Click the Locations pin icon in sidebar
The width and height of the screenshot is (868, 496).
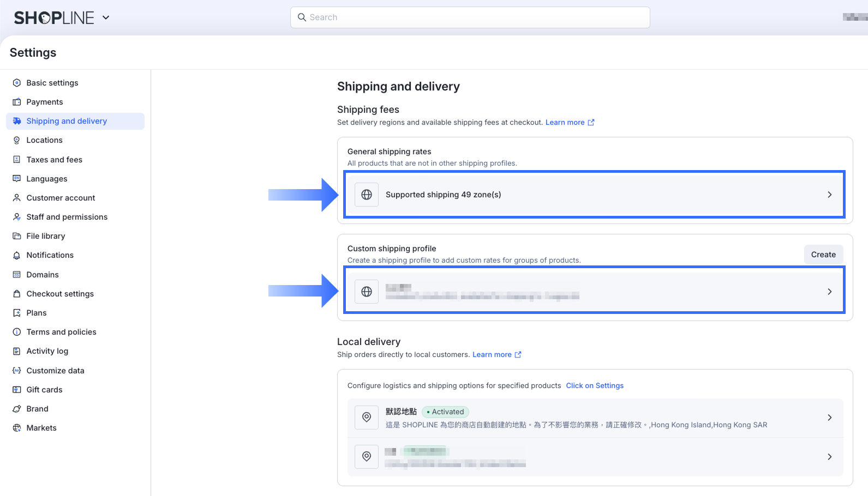(17, 140)
